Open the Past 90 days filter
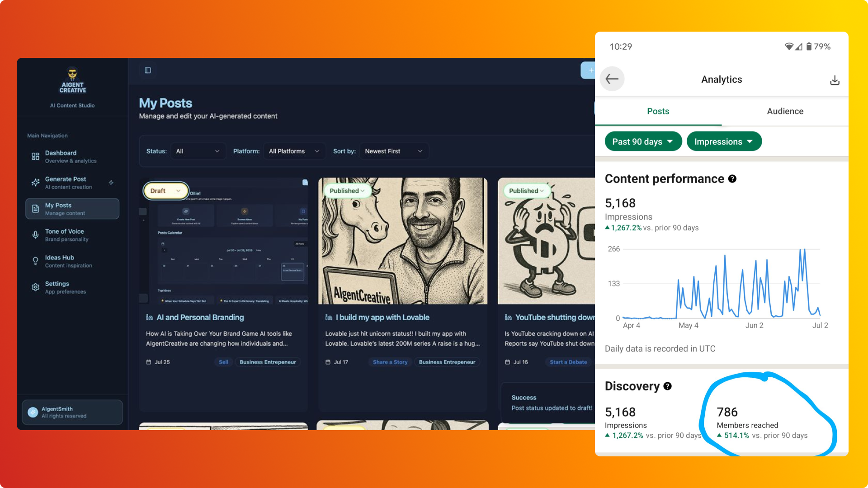The height and width of the screenshot is (488, 868). pos(643,141)
